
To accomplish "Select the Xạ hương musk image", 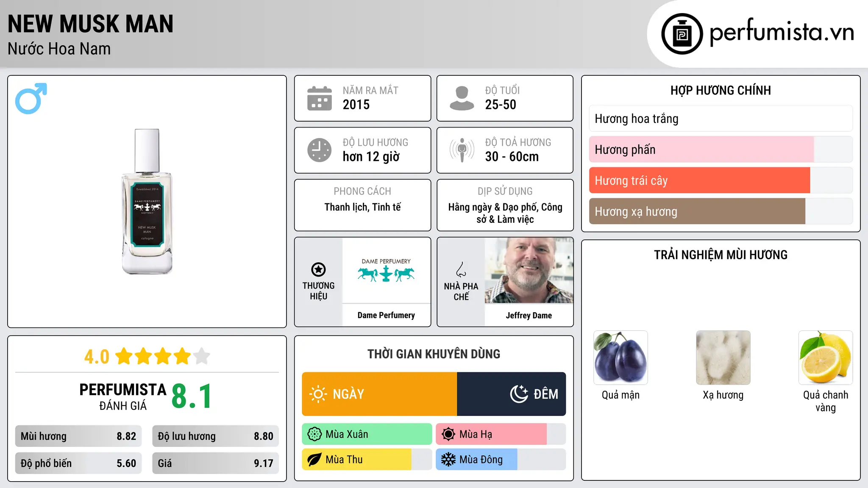I will [x=723, y=358].
